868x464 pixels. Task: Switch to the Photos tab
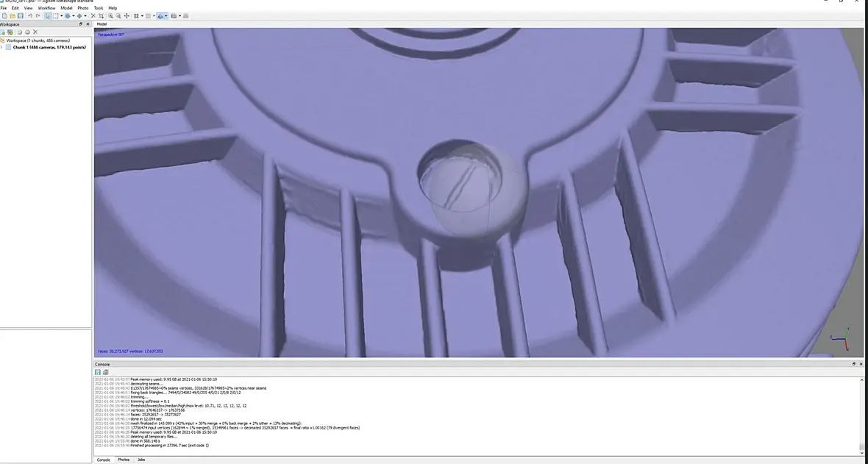[x=124, y=460]
